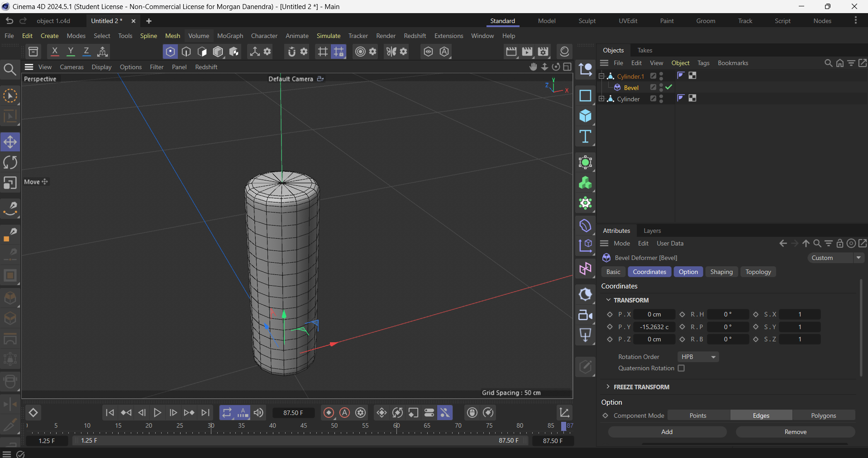Open the viewport search magnifier
868x458 pixels.
[x=10, y=69]
